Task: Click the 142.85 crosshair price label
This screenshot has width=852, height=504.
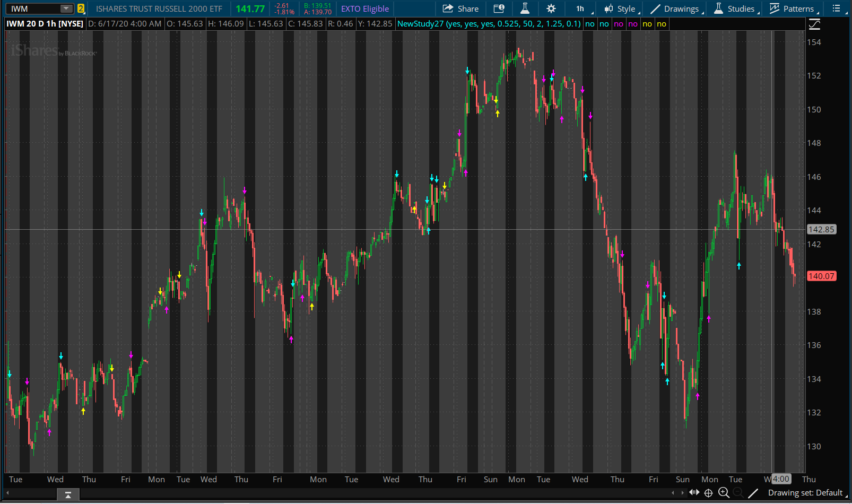Action: tap(821, 229)
